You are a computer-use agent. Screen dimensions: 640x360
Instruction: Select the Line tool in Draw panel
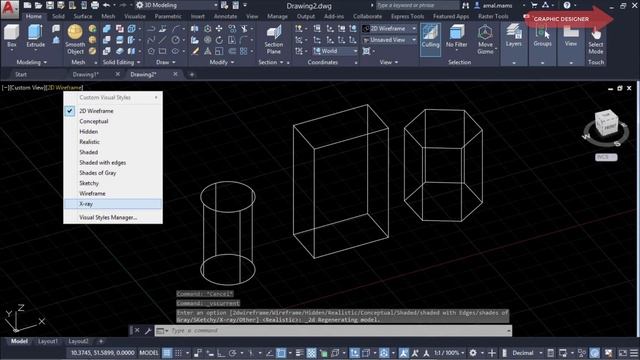pyautogui.click(x=162, y=40)
